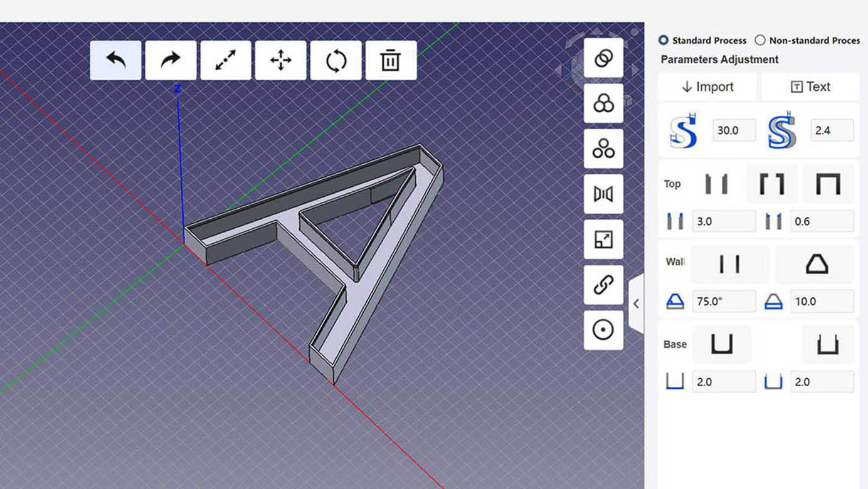
Task: Click the redo arrow button
Action: (x=171, y=60)
